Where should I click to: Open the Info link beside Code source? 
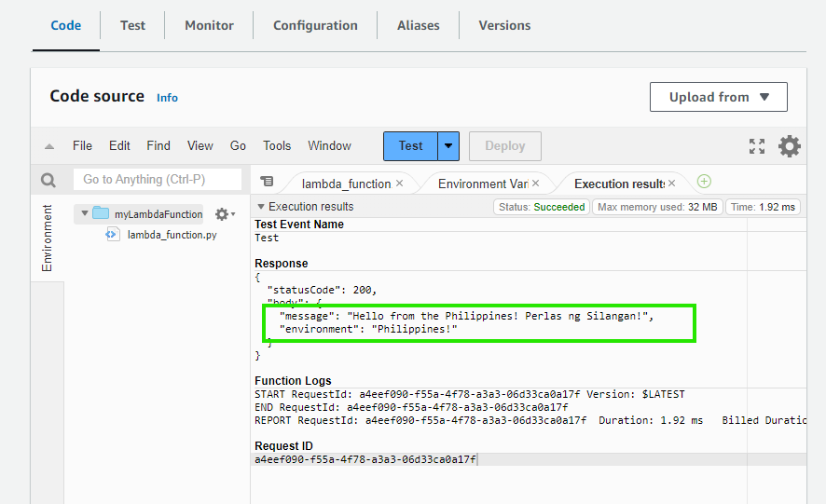tap(167, 98)
